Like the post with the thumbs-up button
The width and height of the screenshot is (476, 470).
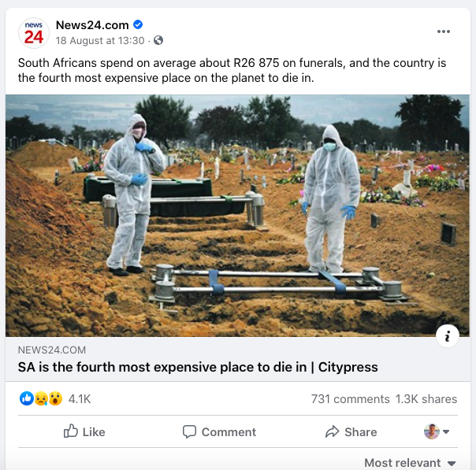pyautogui.click(x=84, y=431)
